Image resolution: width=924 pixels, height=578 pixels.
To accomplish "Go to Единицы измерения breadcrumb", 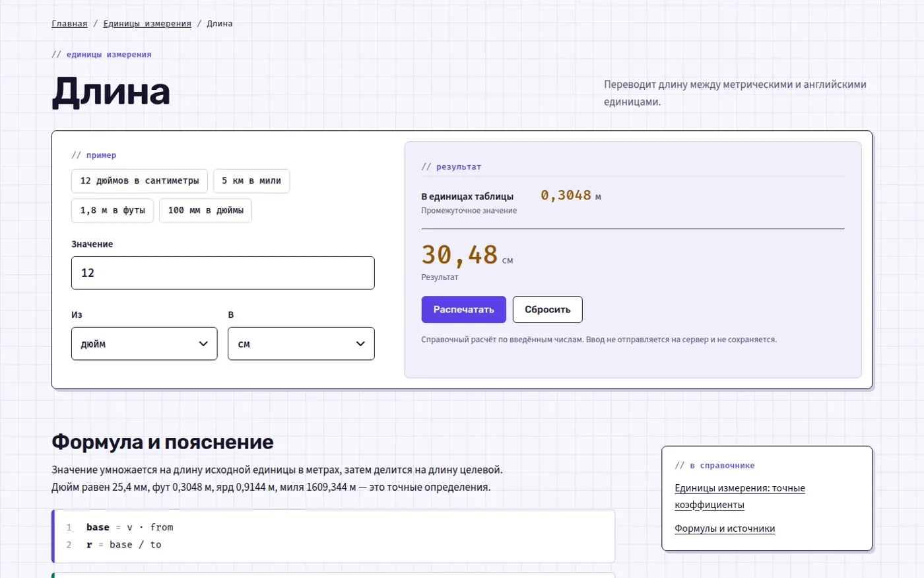I will (147, 24).
